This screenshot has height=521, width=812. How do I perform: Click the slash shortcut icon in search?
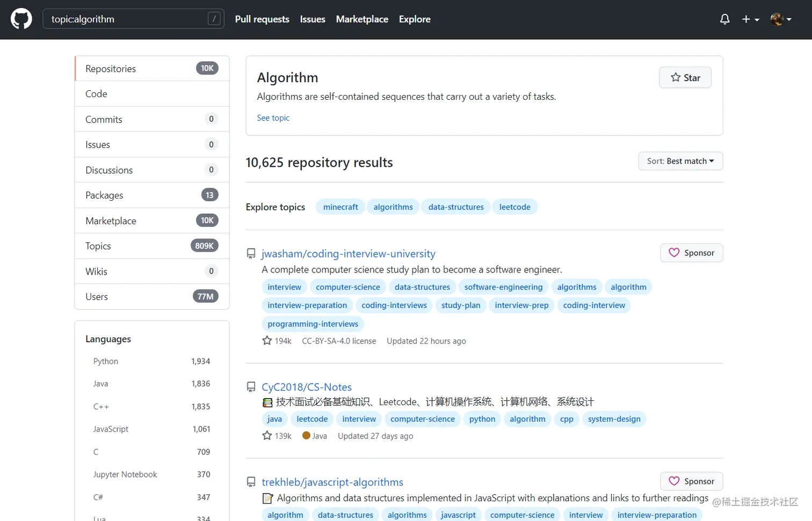(x=214, y=19)
